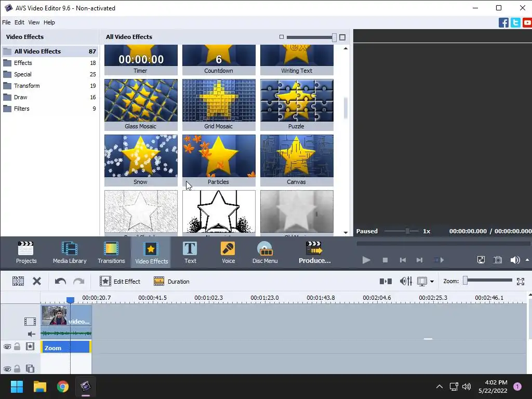Select the Effects folder
The width and height of the screenshot is (532, 399).
coord(50,63)
